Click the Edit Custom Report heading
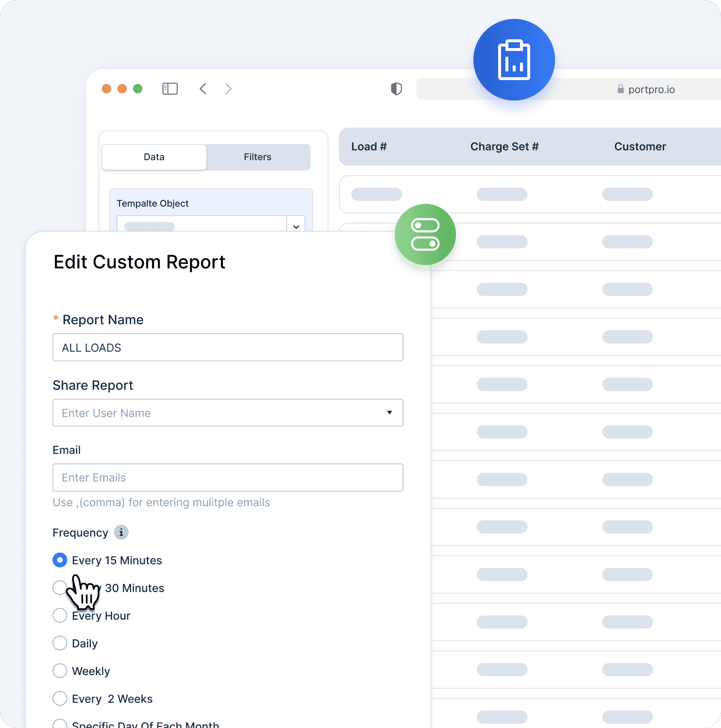This screenshot has height=728, width=721. tap(139, 262)
